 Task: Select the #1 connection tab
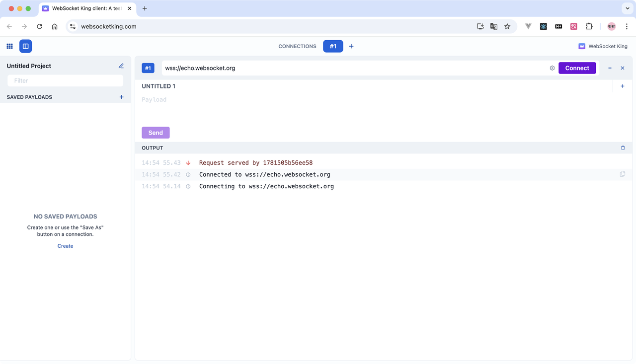point(333,46)
